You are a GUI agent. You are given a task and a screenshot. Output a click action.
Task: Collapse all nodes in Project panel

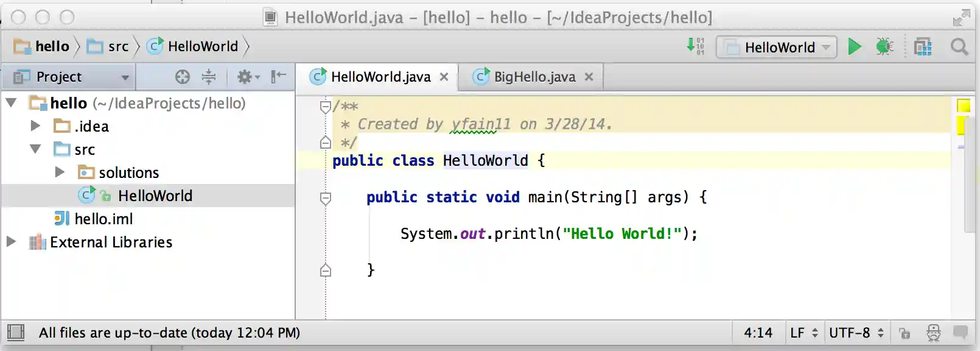[x=209, y=77]
